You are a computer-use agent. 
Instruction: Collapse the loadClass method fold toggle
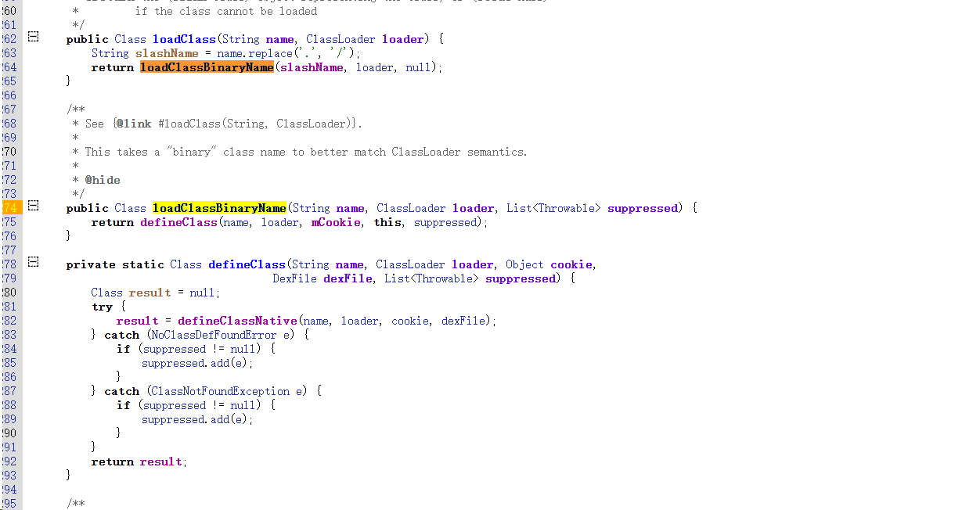(x=33, y=37)
